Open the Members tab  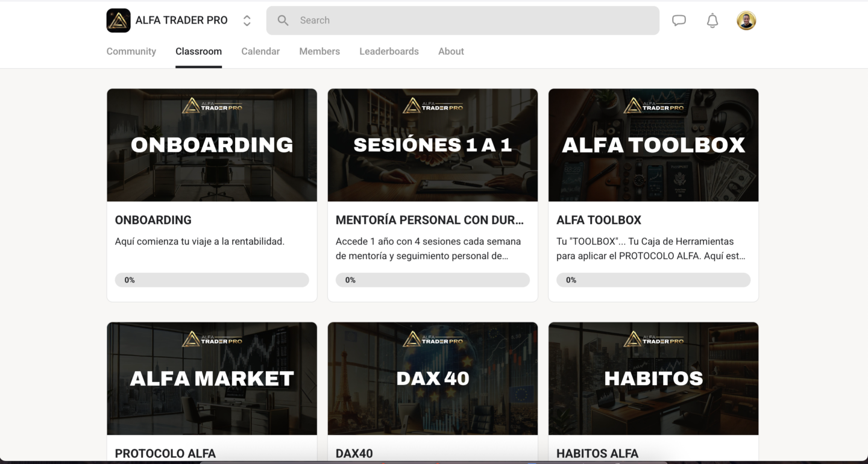pos(319,51)
